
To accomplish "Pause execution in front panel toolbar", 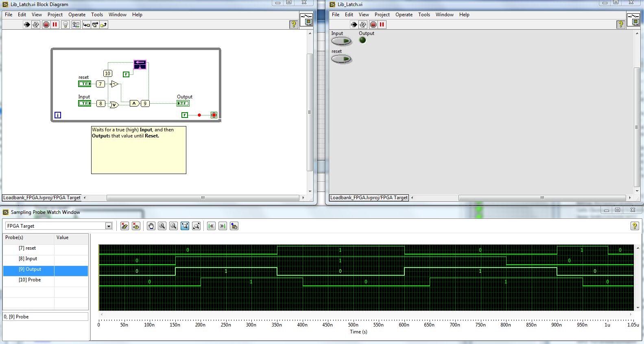I will tap(382, 25).
